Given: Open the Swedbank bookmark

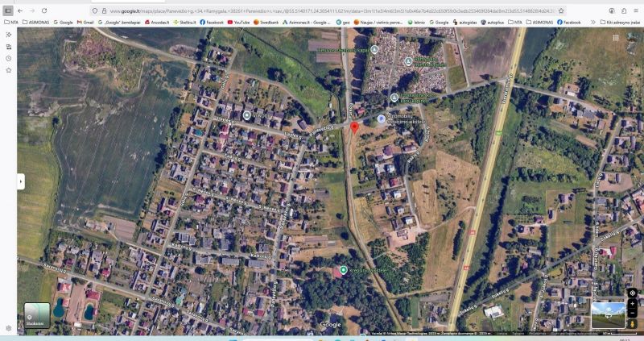Looking at the screenshot, I should tap(266, 23).
